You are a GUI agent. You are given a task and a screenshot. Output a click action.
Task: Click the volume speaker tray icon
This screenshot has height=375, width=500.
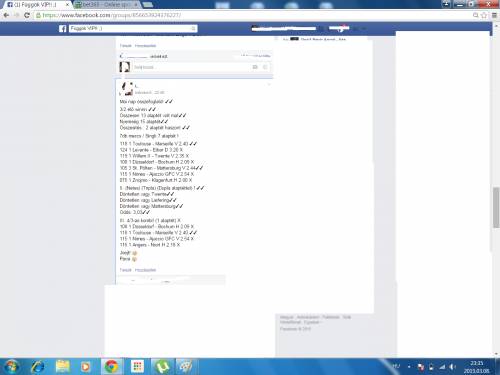(x=452, y=367)
